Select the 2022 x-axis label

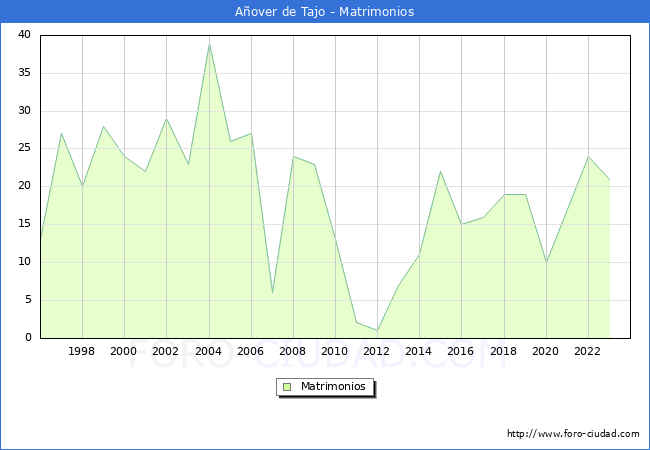pyautogui.click(x=588, y=351)
